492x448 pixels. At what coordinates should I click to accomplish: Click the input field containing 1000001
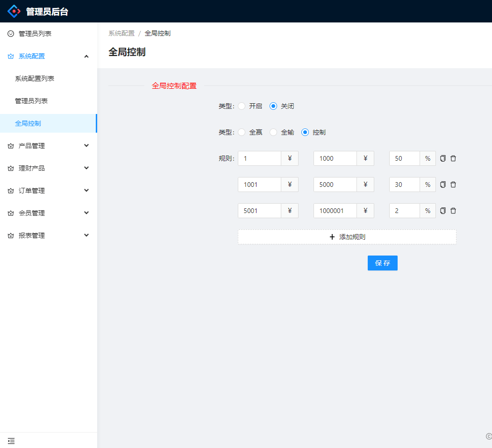335,211
